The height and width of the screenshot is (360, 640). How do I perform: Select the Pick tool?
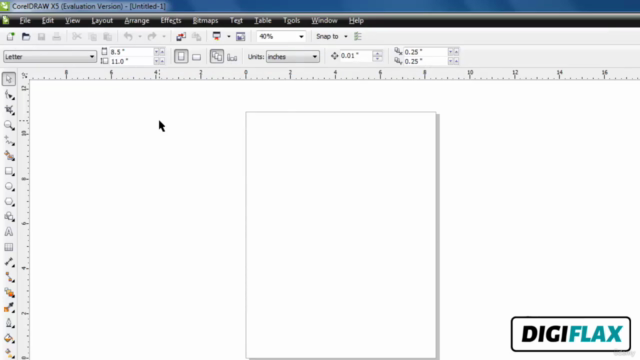point(9,79)
